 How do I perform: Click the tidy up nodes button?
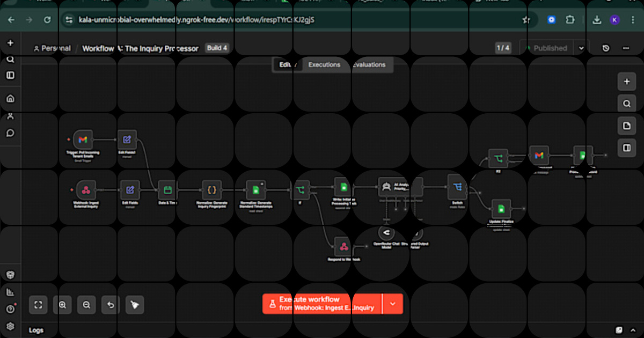pyautogui.click(x=135, y=305)
